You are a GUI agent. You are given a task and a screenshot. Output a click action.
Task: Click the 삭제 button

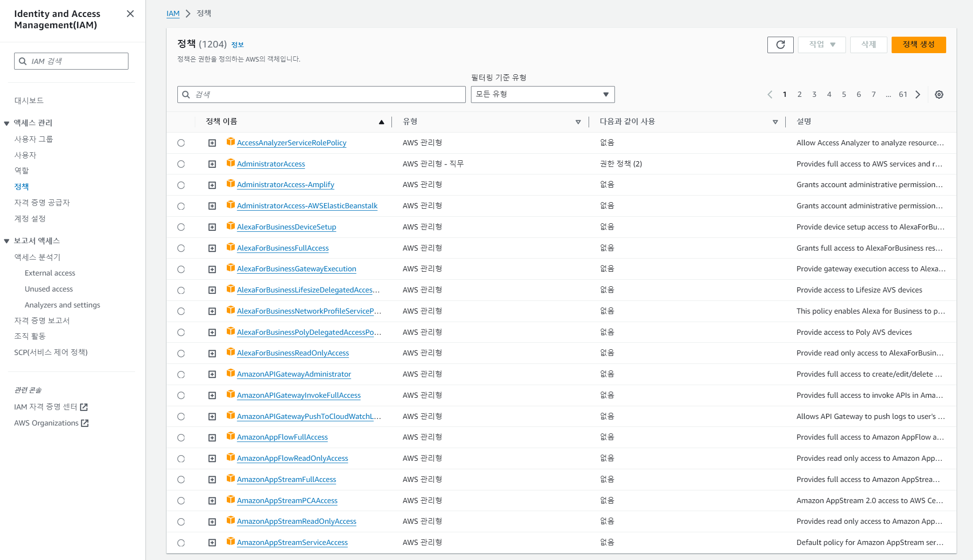(x=869, y=45)
